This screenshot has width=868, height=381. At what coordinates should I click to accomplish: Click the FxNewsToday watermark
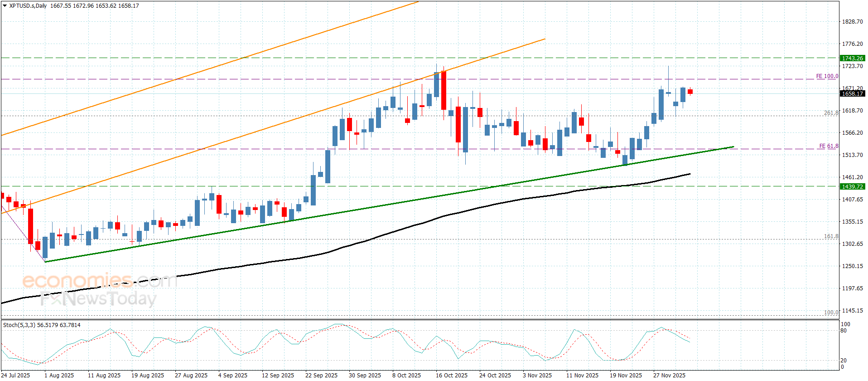(x=98, y=299)
